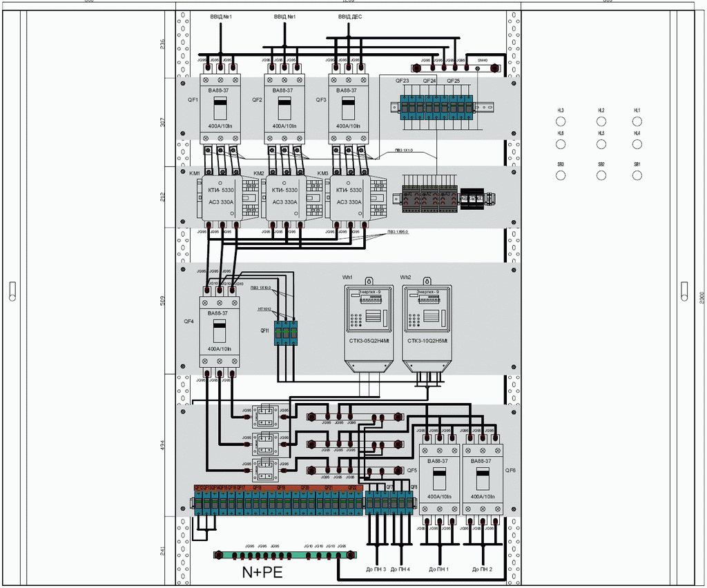Select the QF6 BA88-37 circuit breaker

click(483, 480)
